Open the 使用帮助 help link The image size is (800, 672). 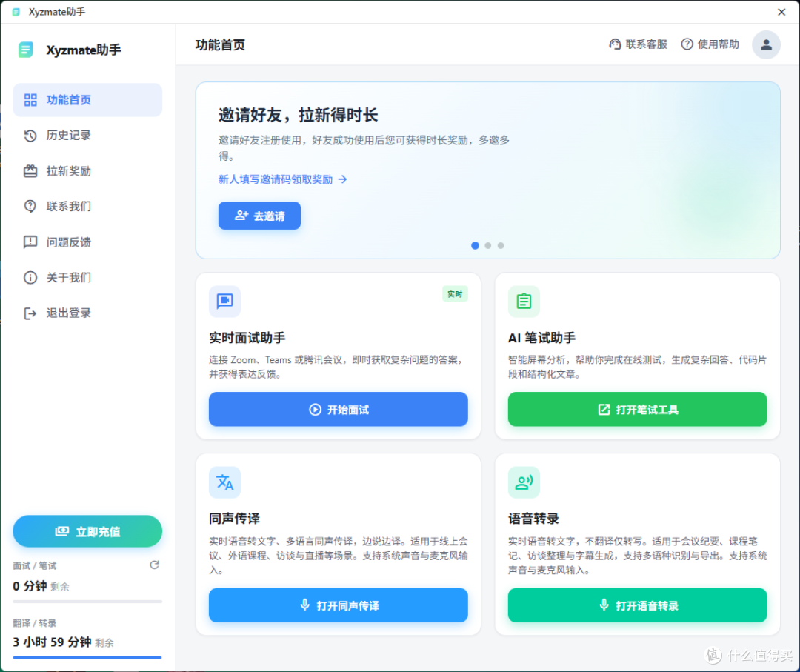point(710,44)
